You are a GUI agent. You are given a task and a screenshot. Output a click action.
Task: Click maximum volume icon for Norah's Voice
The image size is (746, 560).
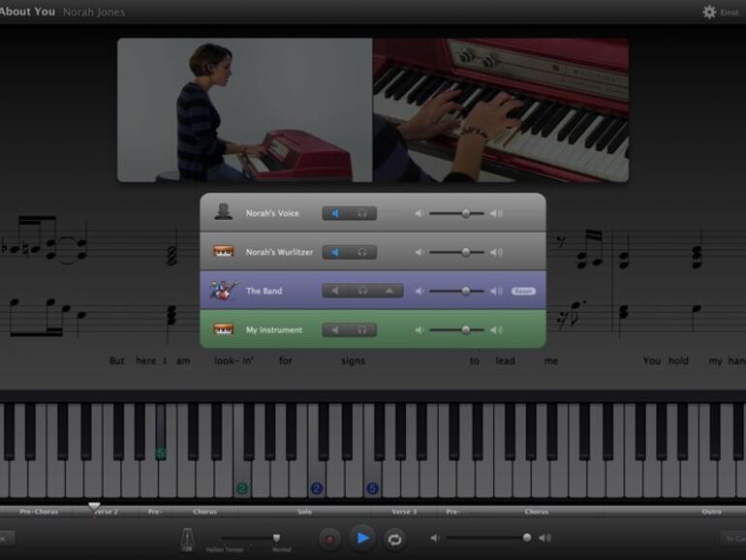(497, 213)
